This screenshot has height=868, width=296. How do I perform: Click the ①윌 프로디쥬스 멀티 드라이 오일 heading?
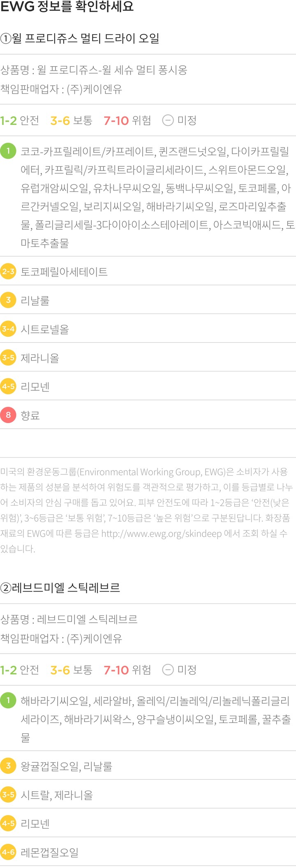80,39
